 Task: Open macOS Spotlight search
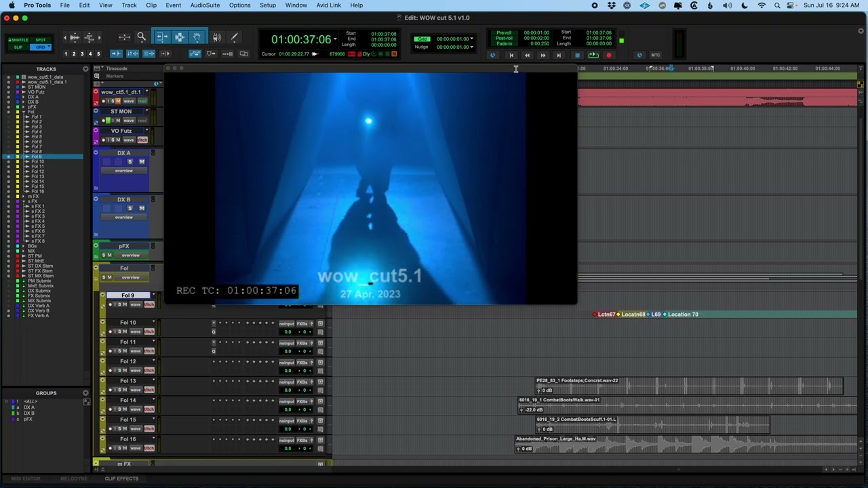pyautogui.click(x=777, y=5)
